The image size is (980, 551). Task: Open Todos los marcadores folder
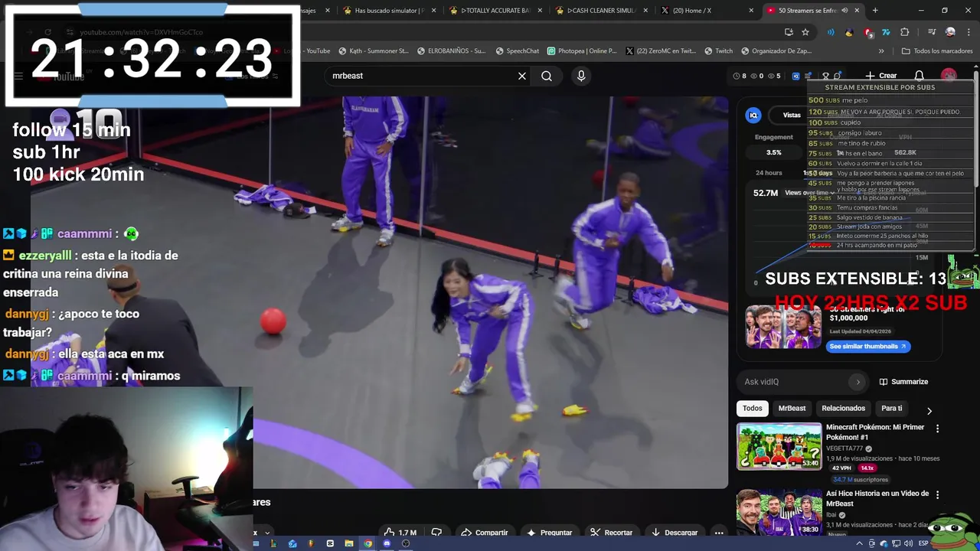coord(937,51)
